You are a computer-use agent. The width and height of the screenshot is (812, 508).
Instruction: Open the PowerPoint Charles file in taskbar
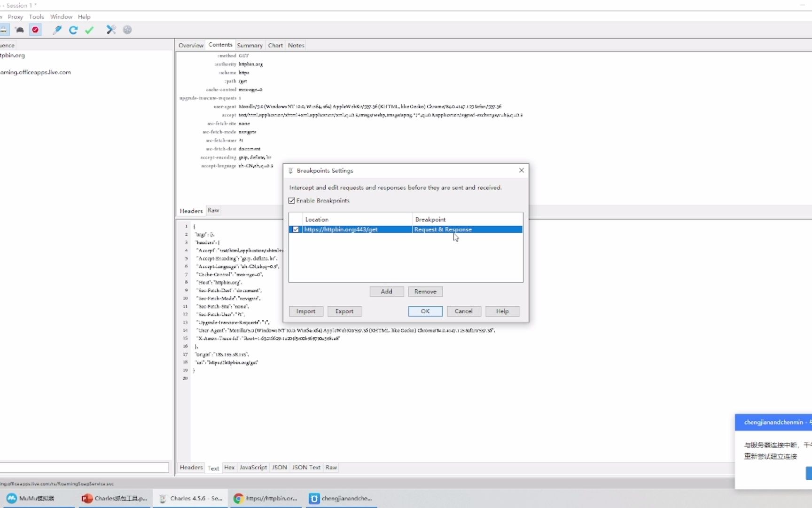pyautogui.click(x=115, y=498)
